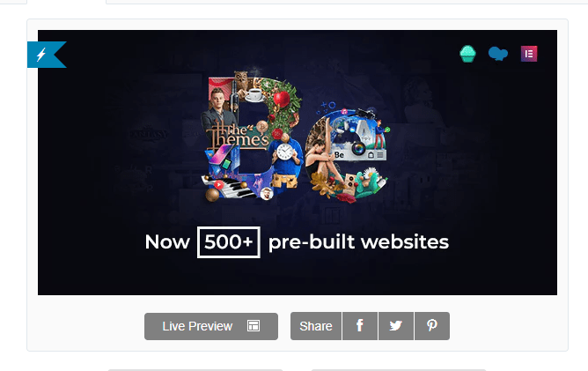This screenshot has width=588, height=371.
Task: Click the blue lightning bolt ribbon badge
Action: pyautogui.click(x=47, y=55)
